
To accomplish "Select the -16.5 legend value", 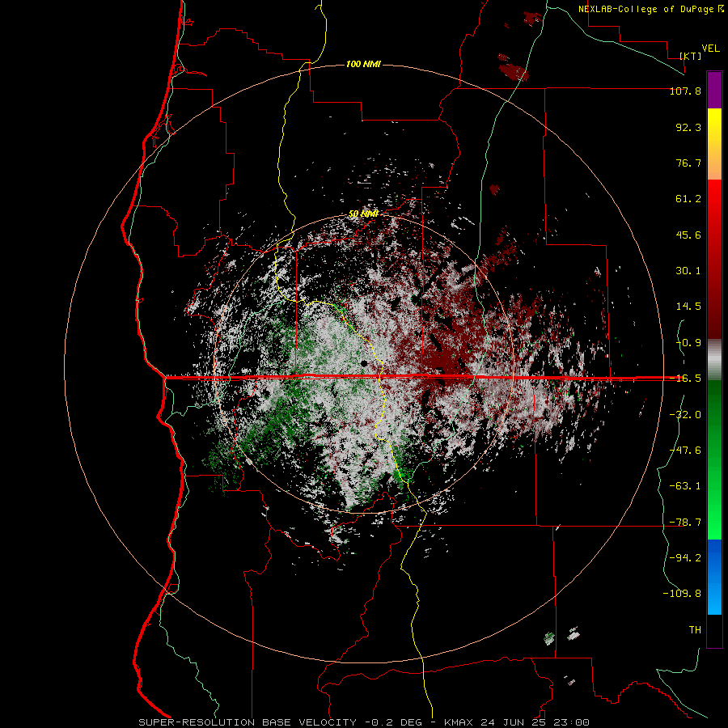I will pyautogui.click(x=685, y=379).
